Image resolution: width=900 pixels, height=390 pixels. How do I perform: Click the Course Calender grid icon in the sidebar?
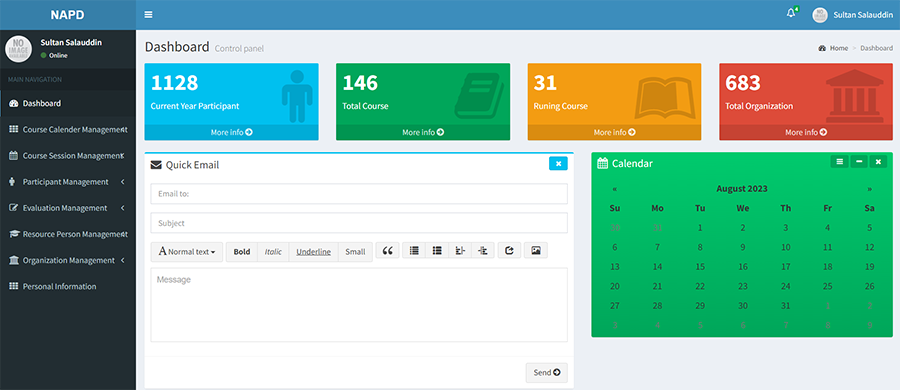pos(14,130)
